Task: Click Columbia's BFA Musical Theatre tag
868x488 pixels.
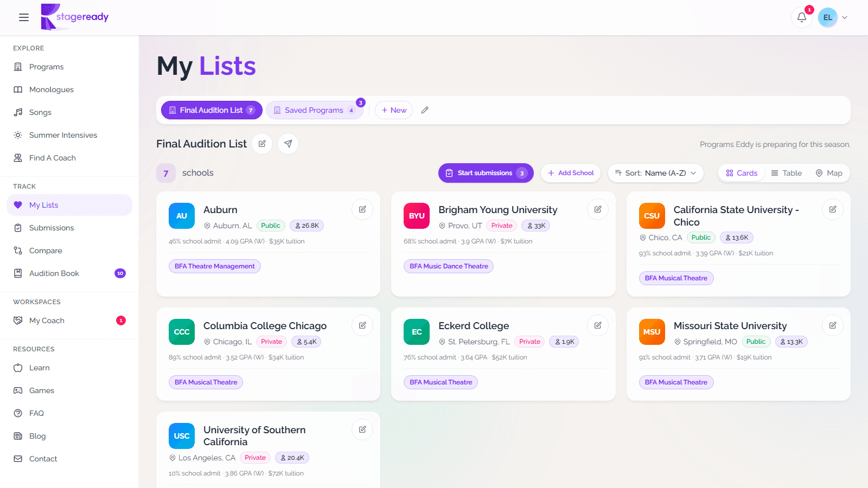Action: [x=206, y=382]
